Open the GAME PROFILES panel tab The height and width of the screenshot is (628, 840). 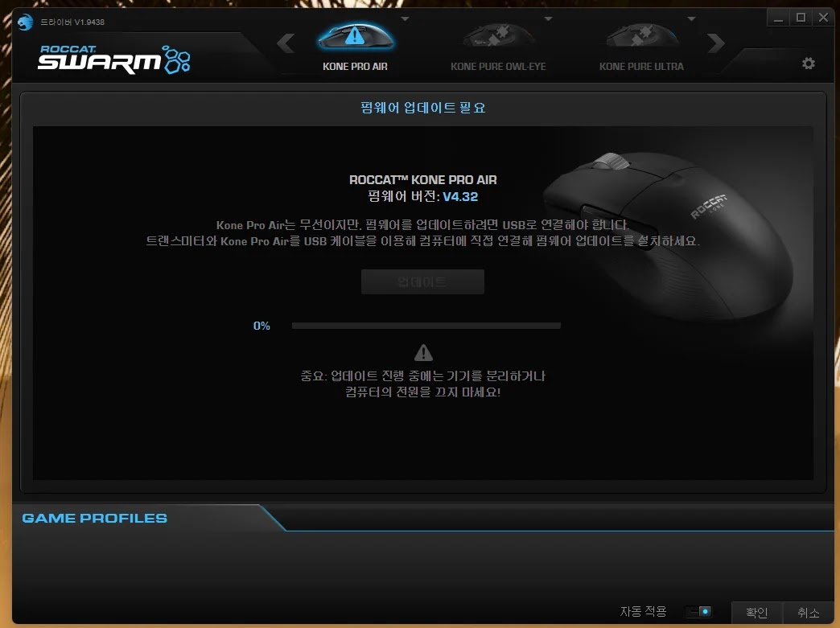tap(94, 518)
